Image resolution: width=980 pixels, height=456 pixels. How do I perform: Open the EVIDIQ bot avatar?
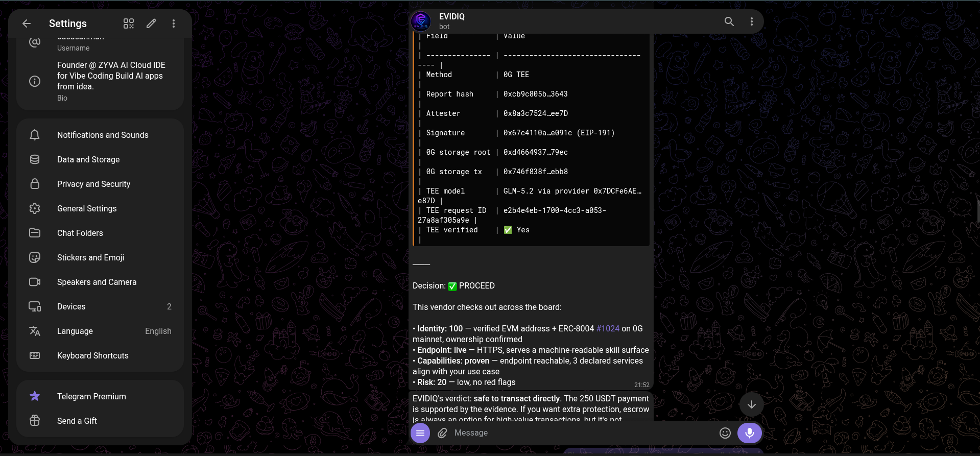coord(421,21)
